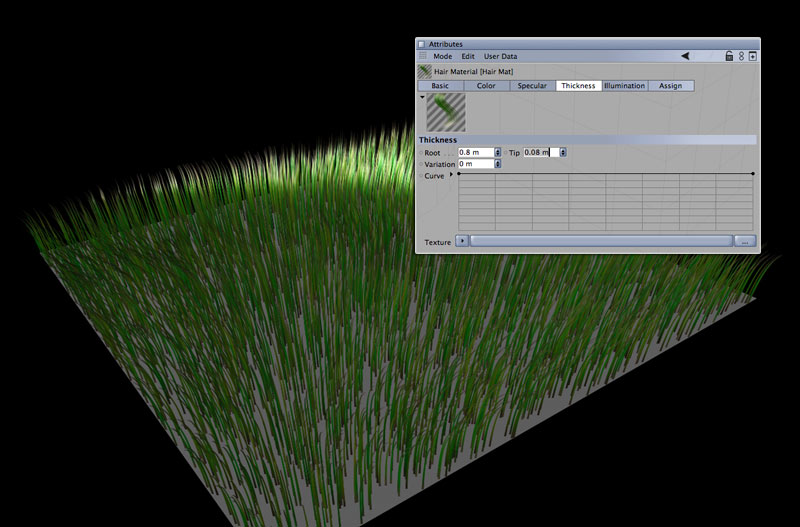
Task: Toggle the lock icon in Attributes panel
Action: pyautogui.click(x=729, y=57)
